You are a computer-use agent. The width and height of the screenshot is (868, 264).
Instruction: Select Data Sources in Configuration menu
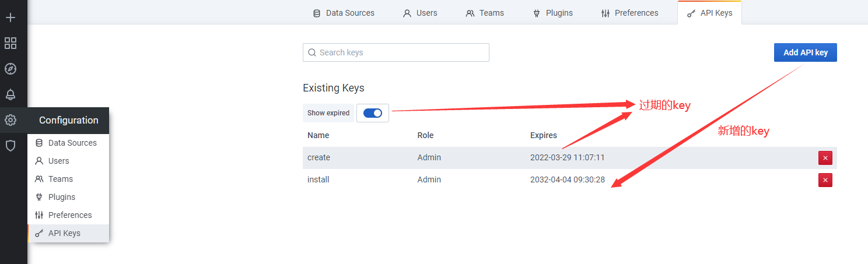(x=72, y=143)
